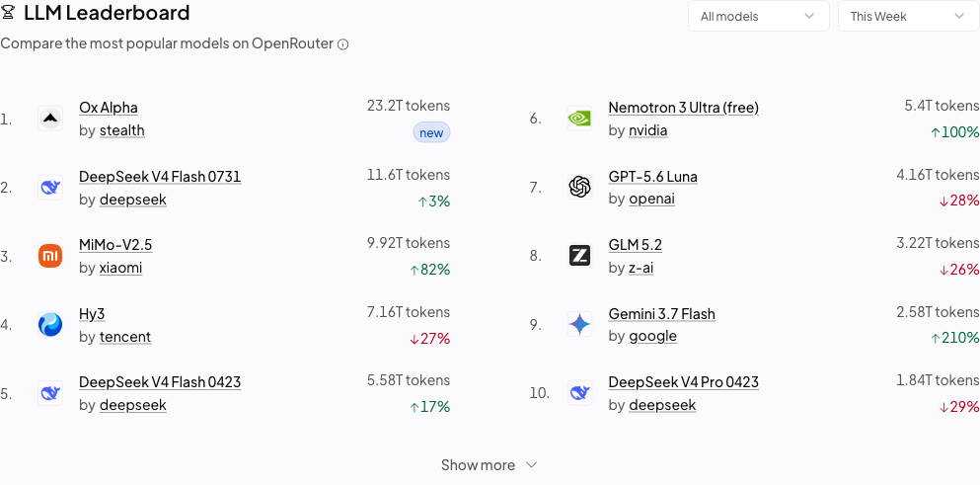Viewport: 980px width, 485px height.
Task: Click the Tencent icon beside Hy3
Action: (x=50, y=325)
